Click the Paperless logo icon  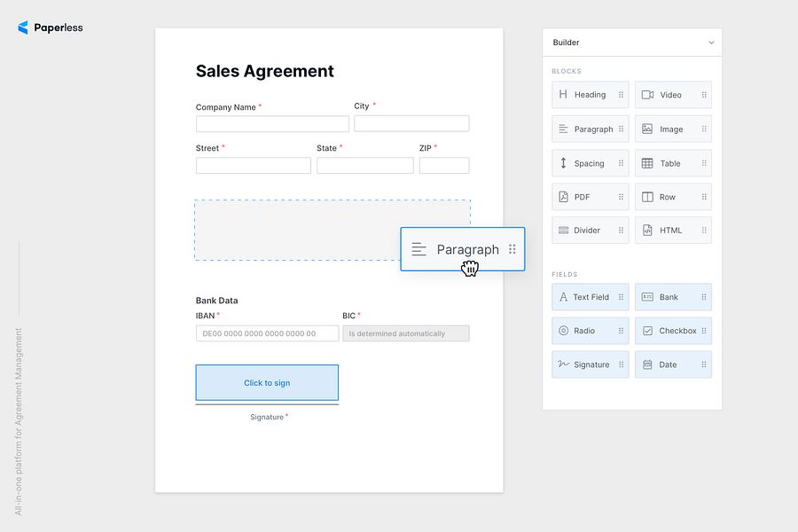click(x=23, y=27)
